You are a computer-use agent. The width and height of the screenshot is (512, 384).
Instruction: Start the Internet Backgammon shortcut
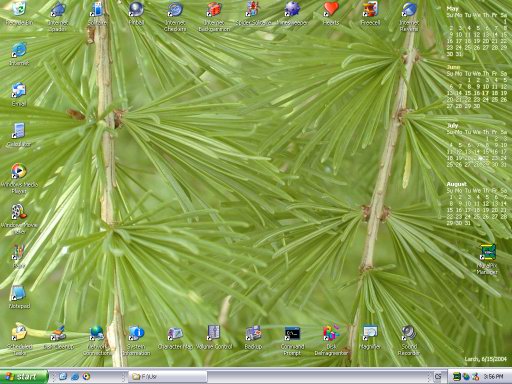click(x=214, y=16)
